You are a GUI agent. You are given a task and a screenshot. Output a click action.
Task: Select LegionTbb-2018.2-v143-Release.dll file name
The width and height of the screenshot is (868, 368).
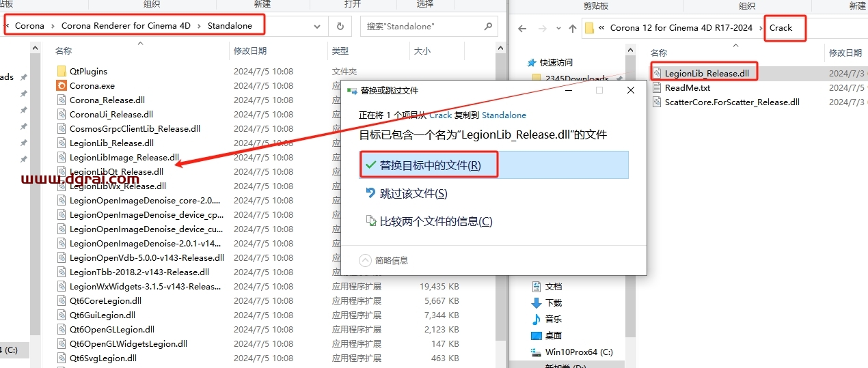pyautogui.click(x=139, y=272)
